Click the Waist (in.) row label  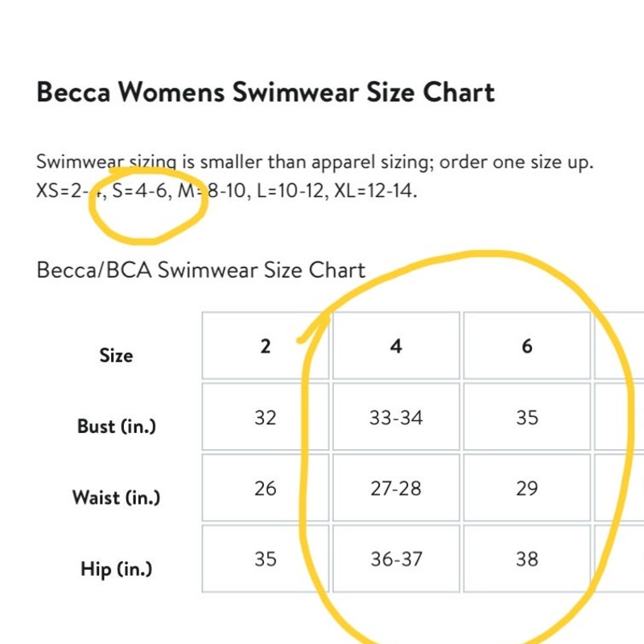tap(116, 497)
